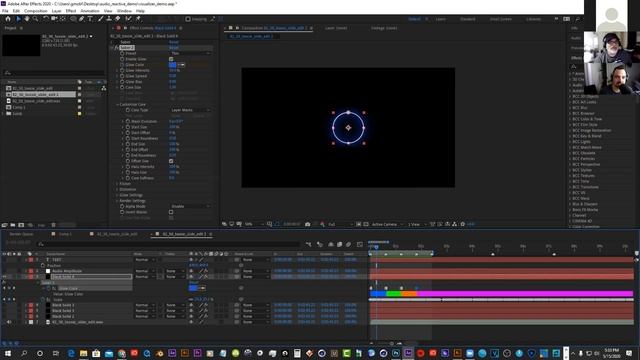The width and height of the screenshot is (640, 360).
Task: Toggle Glow Spread stopwatch
Action: point(122,76)
